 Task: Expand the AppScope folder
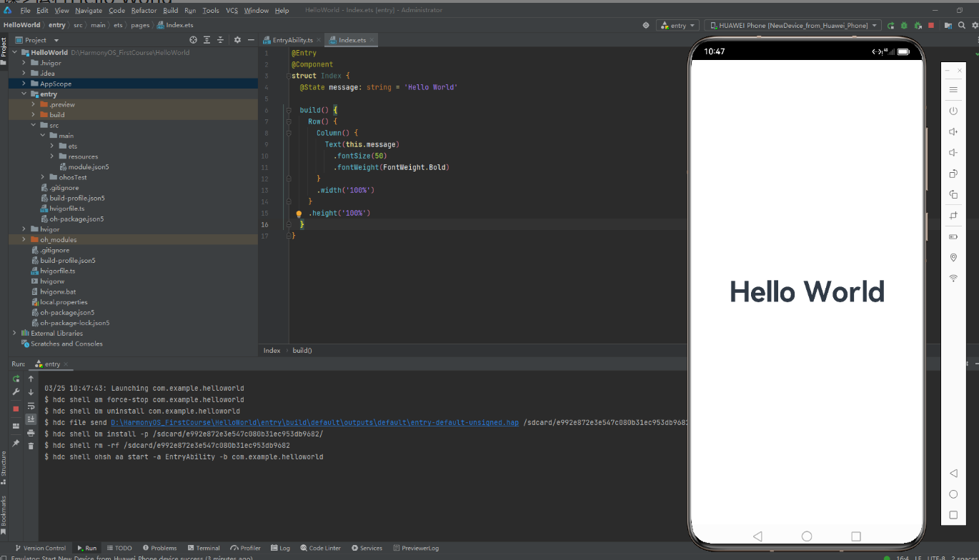[24, 84]
